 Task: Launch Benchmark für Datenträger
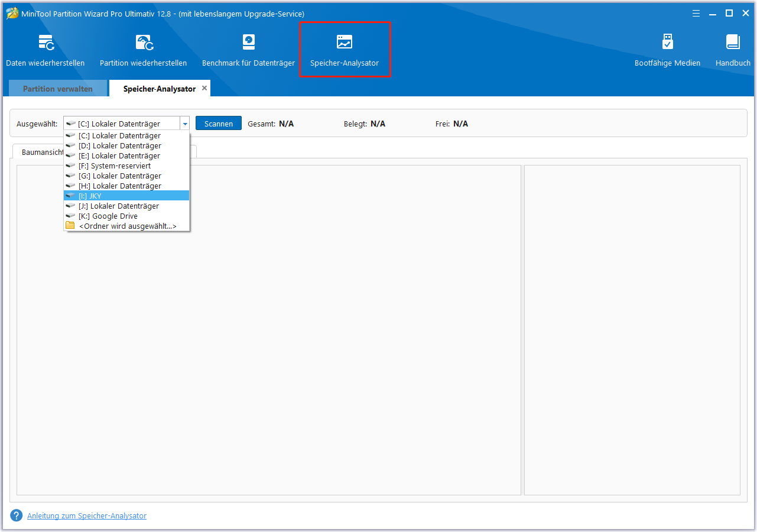(x=248, y=50)
